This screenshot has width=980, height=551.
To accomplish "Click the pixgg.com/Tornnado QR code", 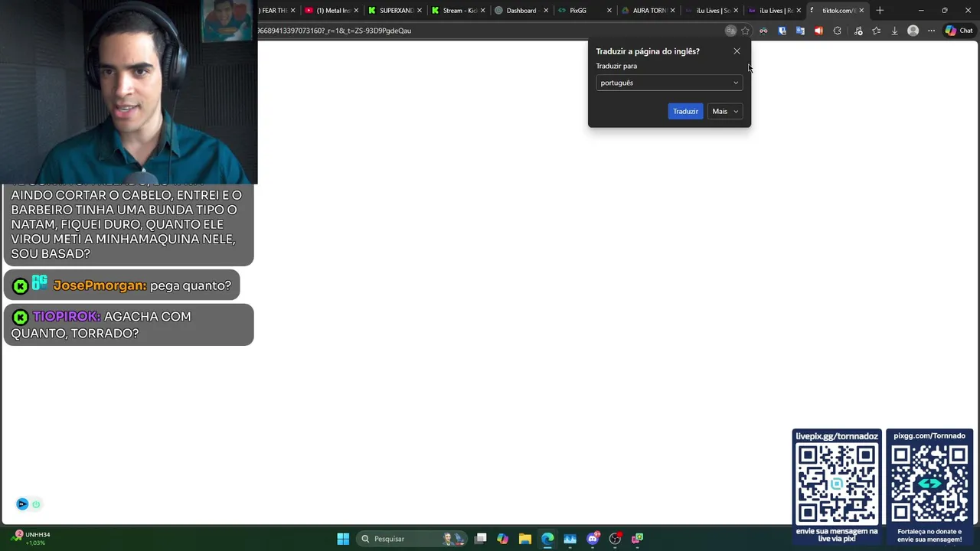I will pyautogui.click(x=929, y=484).
